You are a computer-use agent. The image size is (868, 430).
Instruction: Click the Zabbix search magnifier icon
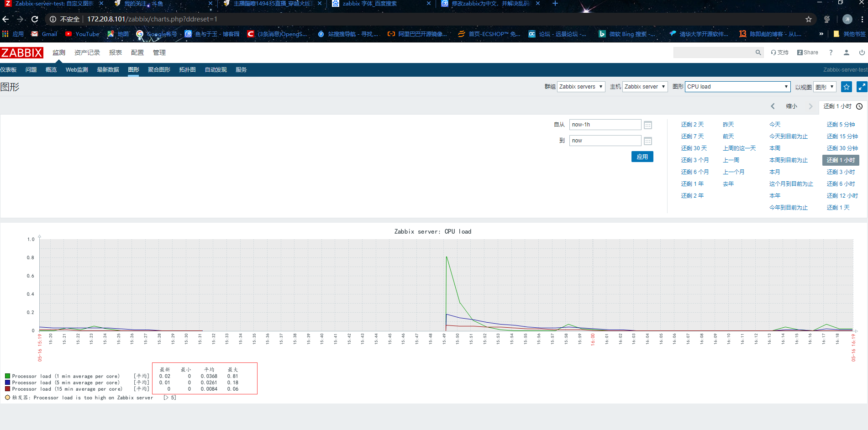point(758,52)
